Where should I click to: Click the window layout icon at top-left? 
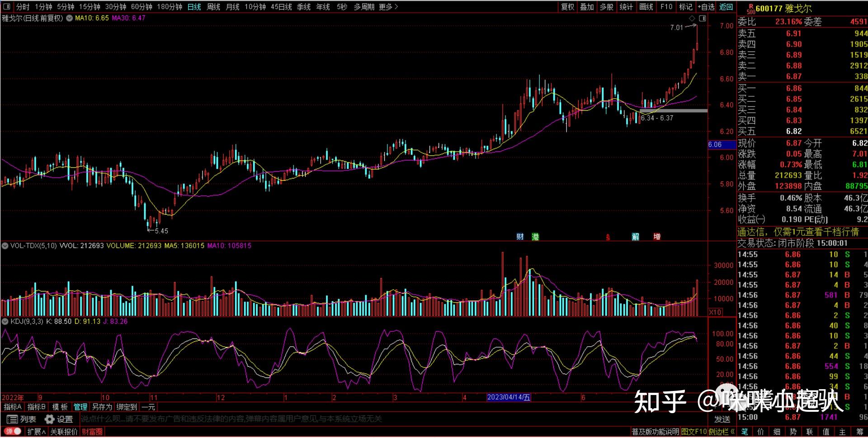(x=6, y=7)
